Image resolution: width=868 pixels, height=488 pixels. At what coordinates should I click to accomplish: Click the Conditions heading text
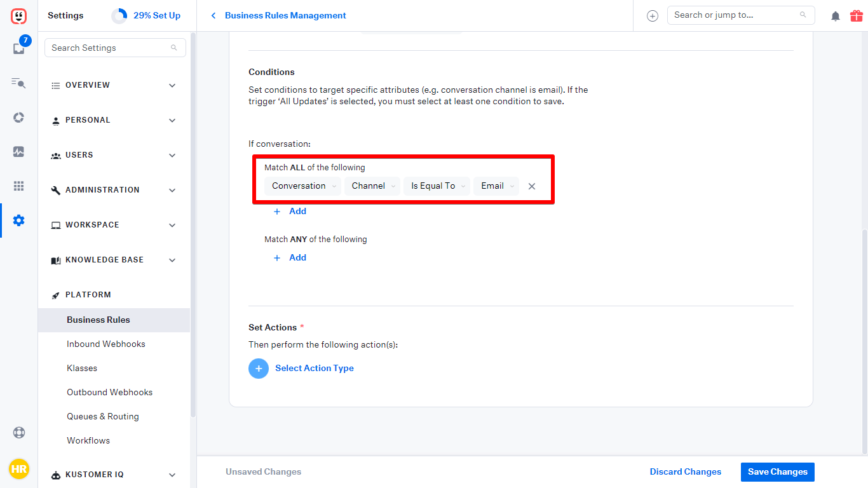coord(271,72)
